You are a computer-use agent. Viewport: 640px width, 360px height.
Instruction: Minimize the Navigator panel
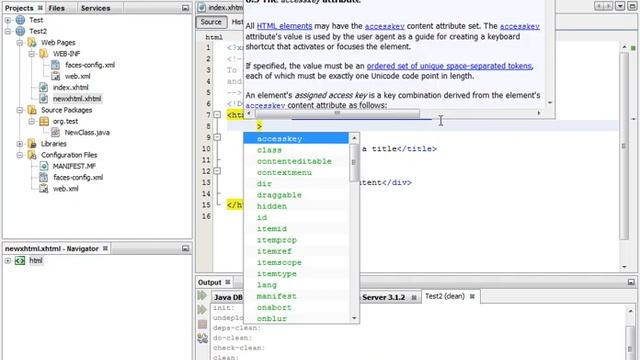coord(185,248)
